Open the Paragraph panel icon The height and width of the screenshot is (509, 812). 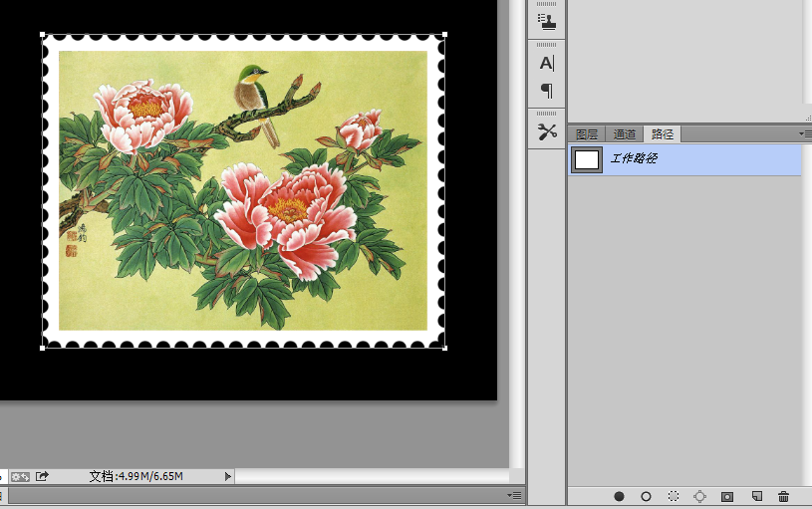pos(547,91)
